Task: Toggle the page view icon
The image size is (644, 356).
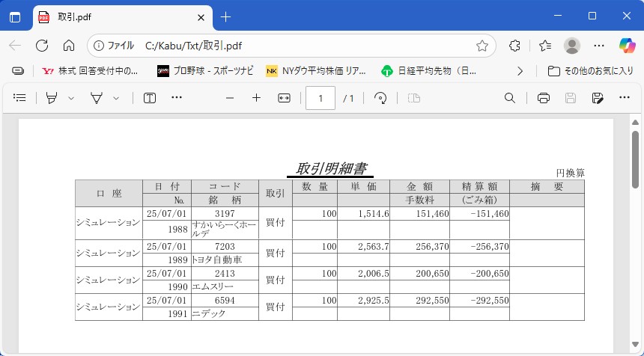Action: click(x=414, y=98)
